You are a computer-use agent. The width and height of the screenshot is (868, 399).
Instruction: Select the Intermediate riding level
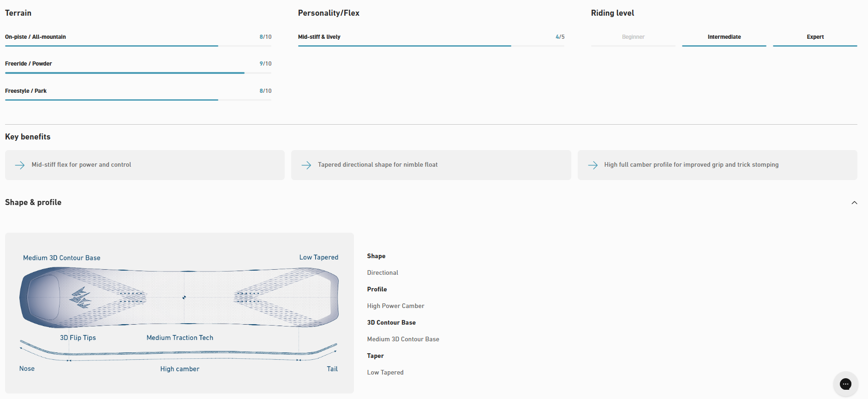[724, 37]
